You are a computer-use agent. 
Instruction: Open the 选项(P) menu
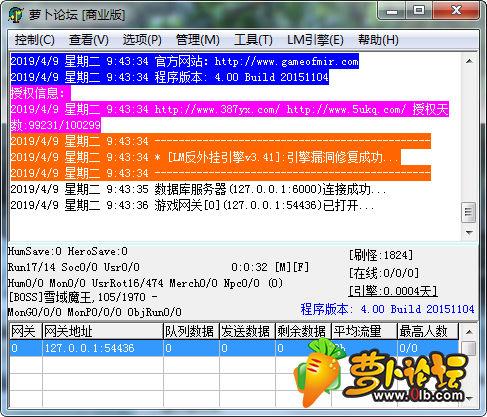(x=142, y=40)
